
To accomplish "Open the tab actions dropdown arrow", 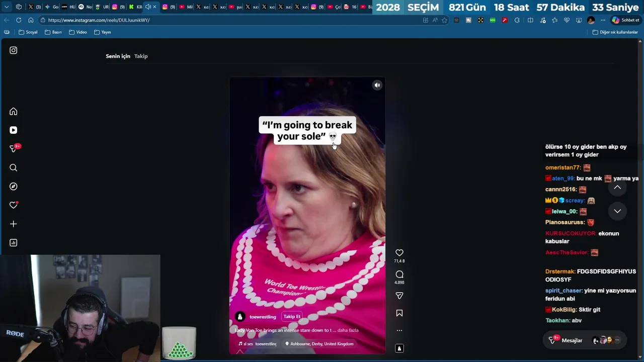I will click(x=7, y=7).
